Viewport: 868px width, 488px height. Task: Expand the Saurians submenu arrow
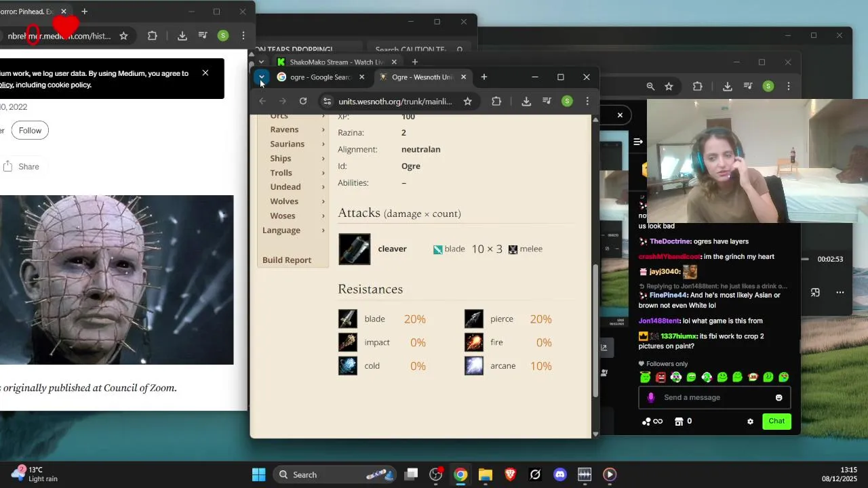click(x=323, y=144)
